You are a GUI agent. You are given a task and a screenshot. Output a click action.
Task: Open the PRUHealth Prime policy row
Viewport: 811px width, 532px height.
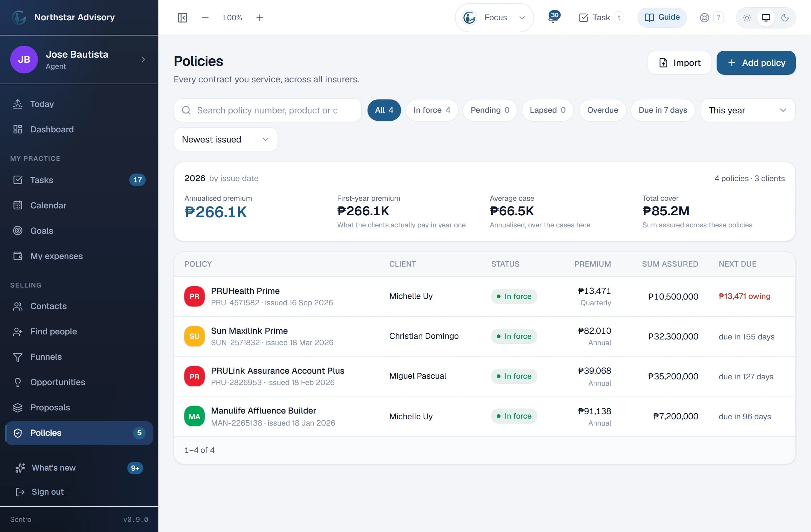click(485, 296)
